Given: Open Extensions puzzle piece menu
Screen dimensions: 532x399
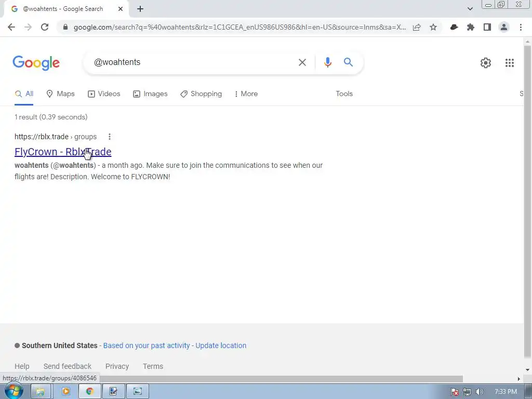Looking at the screenshot, I should [471, 27].
